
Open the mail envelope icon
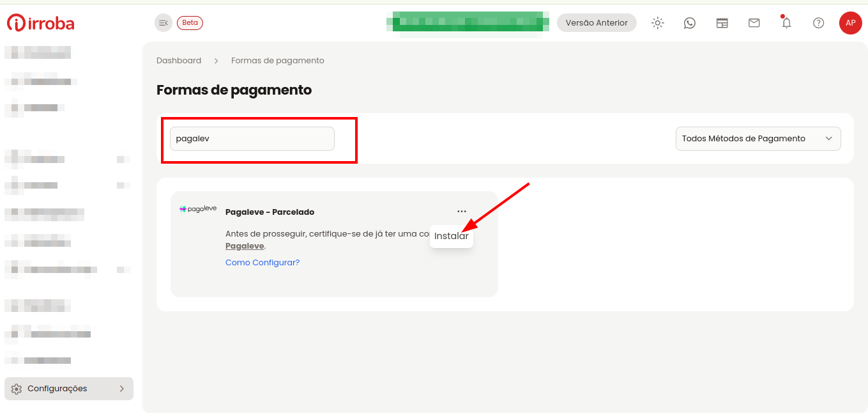[x=754, y=23]
